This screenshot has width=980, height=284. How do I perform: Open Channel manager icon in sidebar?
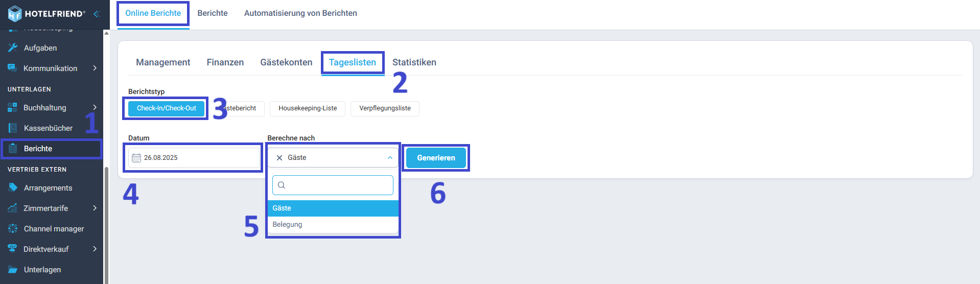[13, 228]
